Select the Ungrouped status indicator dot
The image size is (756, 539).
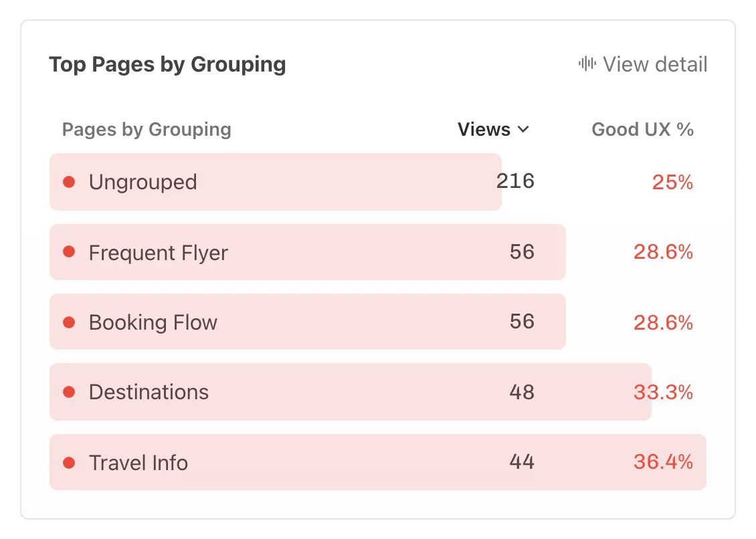click(x=69, y=181)
